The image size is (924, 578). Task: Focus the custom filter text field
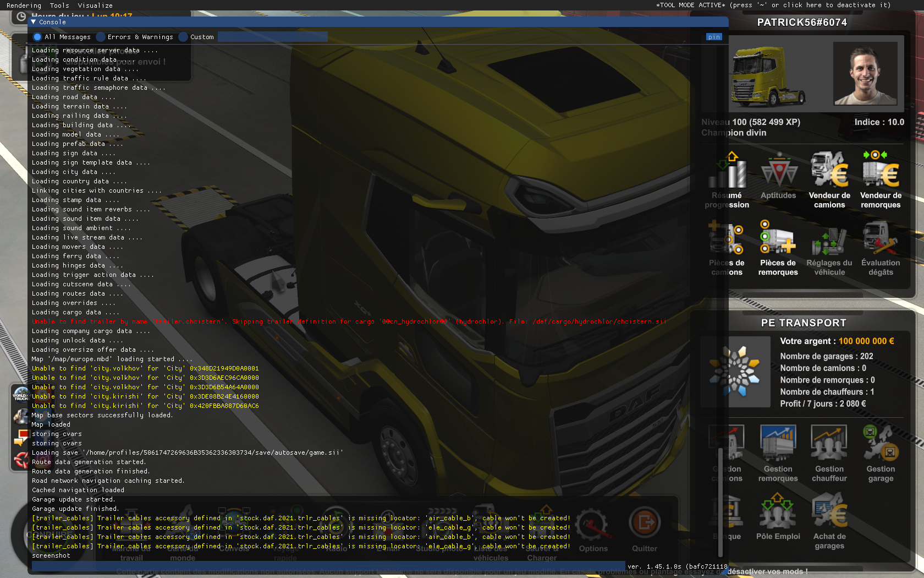273,37
